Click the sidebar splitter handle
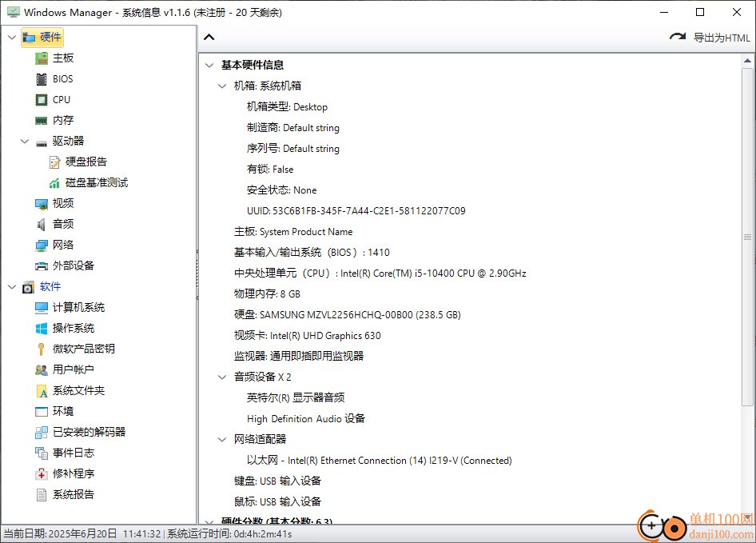This screenshot has width=756, height=543. coord(197,275)
